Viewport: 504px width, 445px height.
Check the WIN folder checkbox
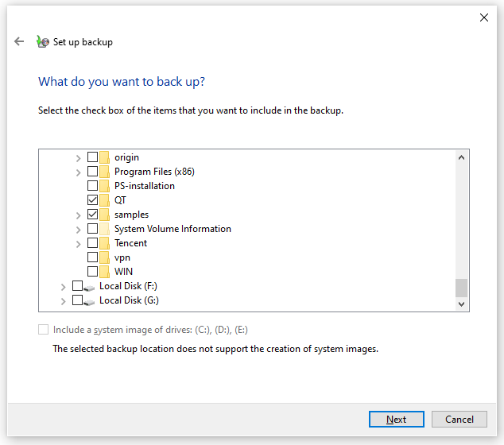[92, 272]
